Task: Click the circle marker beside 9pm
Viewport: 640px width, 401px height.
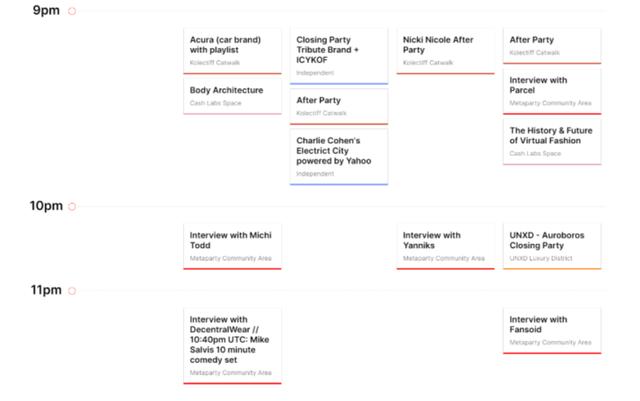Action: (x=72, y=11)
